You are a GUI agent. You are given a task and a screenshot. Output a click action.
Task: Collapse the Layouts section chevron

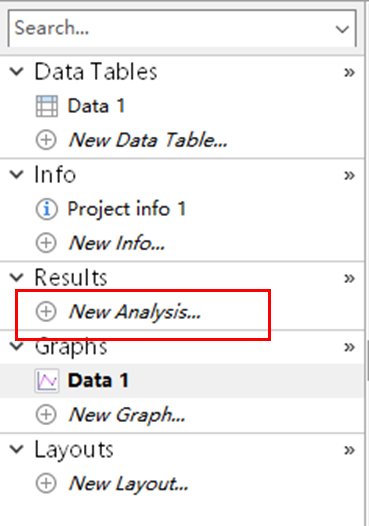tap(16, 449)
